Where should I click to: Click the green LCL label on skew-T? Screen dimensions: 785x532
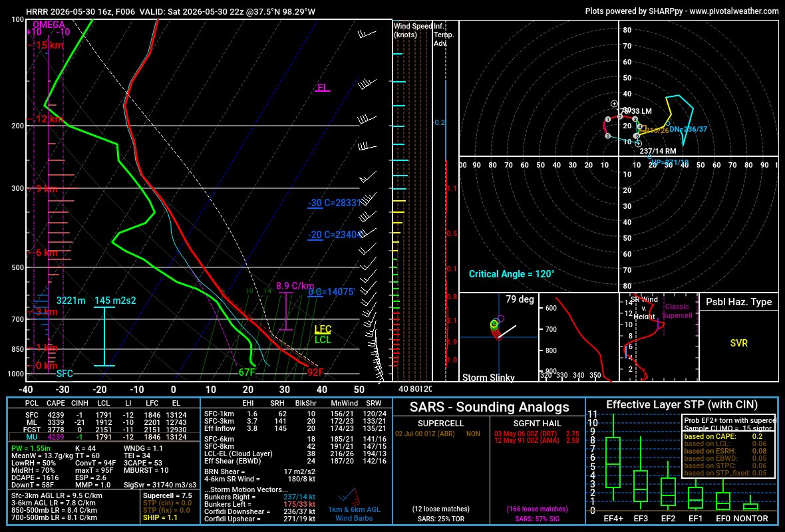[323, 339]
